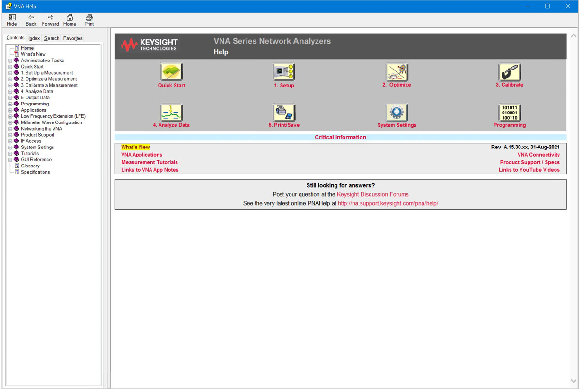The width and height of the screenshot is (582, 392).
Task: Open Links to YouTube Videos
Action: (529, 170)
